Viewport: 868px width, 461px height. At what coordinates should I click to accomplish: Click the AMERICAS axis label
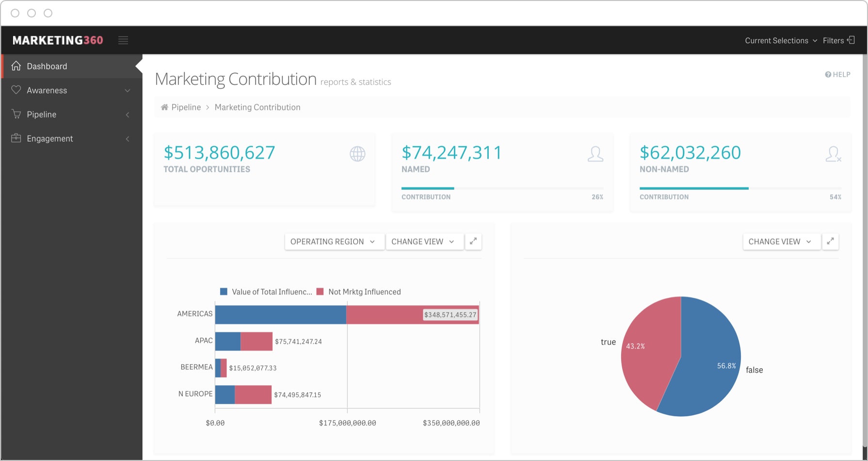[x=194, y=313]
